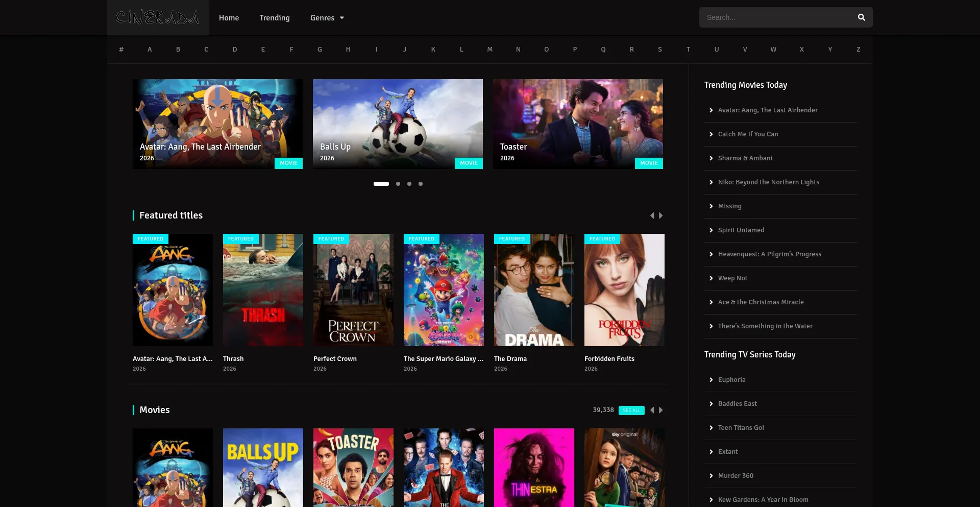Open Avatar: Aang slider banner
Image resolution: width=980 pixels, height=507 pixels.
[x=217, y=124]
